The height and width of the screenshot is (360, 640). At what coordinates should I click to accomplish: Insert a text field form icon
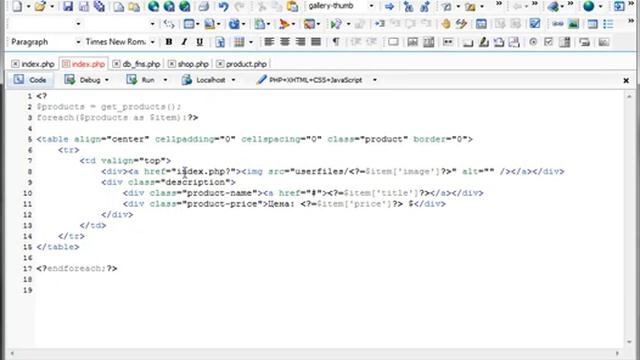(413, 42)
